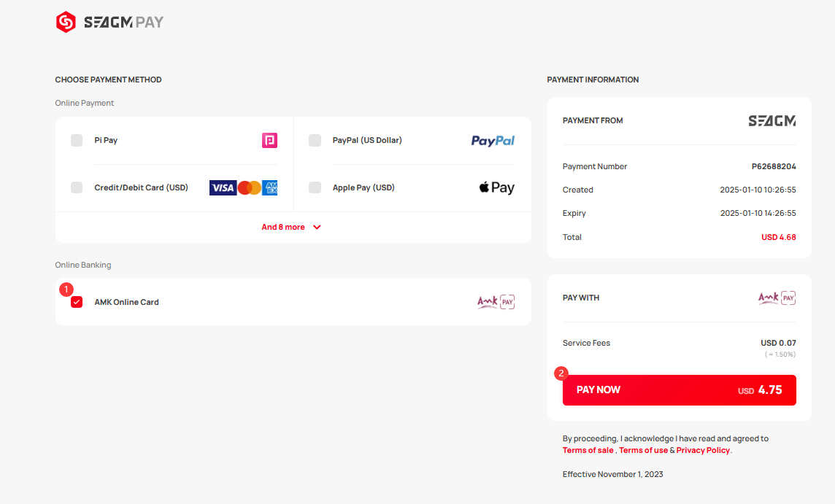
Task: Open the Terms of use link
Action: tap(643, 450)
